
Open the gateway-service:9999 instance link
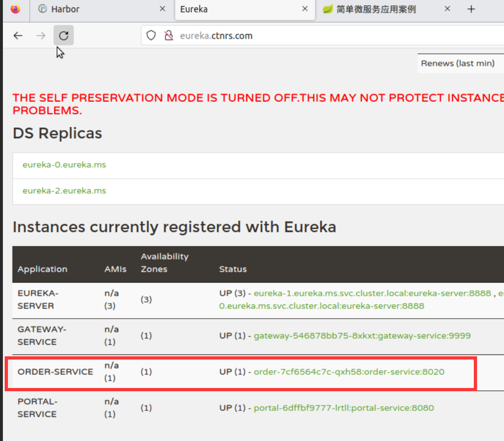(362, 336)
